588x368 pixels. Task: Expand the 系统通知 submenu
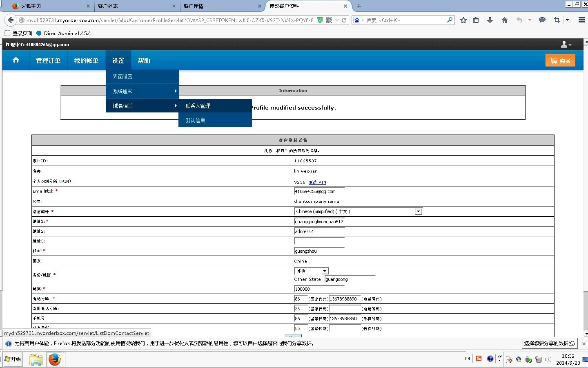pos(142,91)
